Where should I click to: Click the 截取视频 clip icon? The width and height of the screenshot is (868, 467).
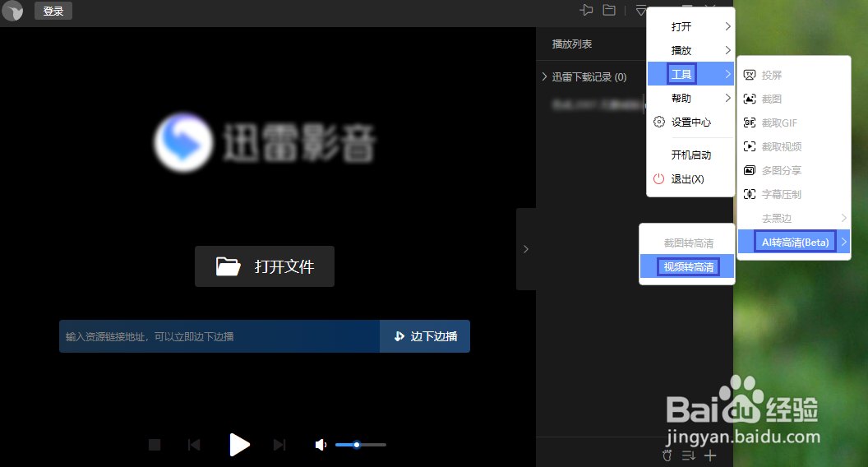750,146
